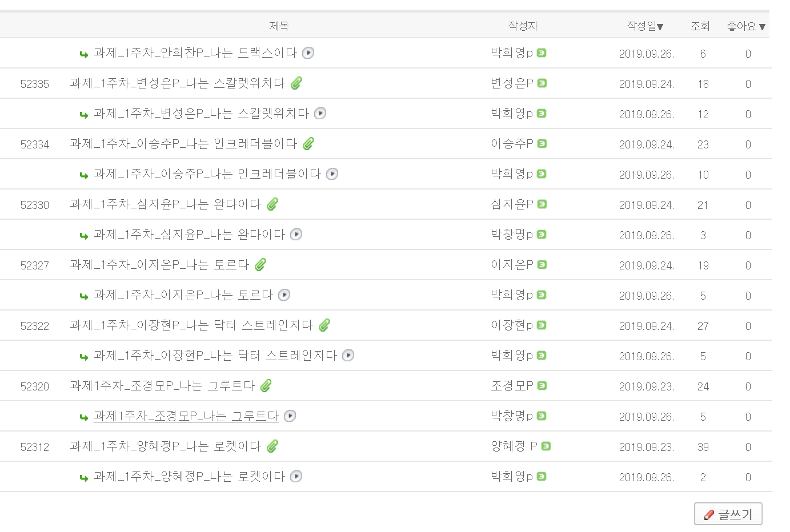This screenshot has width=790, height=532.
Task: Click the play icon on the 조경모P reply row
Action: click(x=290, y=416)
